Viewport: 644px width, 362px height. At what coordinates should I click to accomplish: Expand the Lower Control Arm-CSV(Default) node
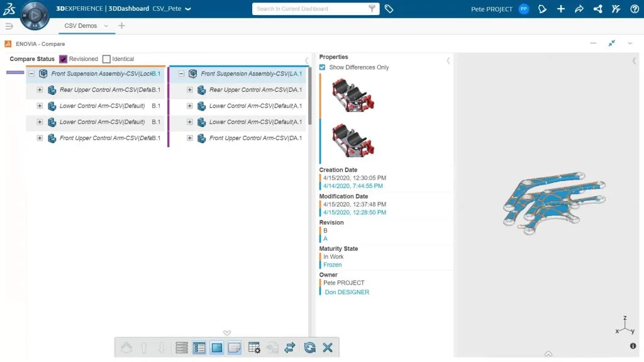click(40, 106)
